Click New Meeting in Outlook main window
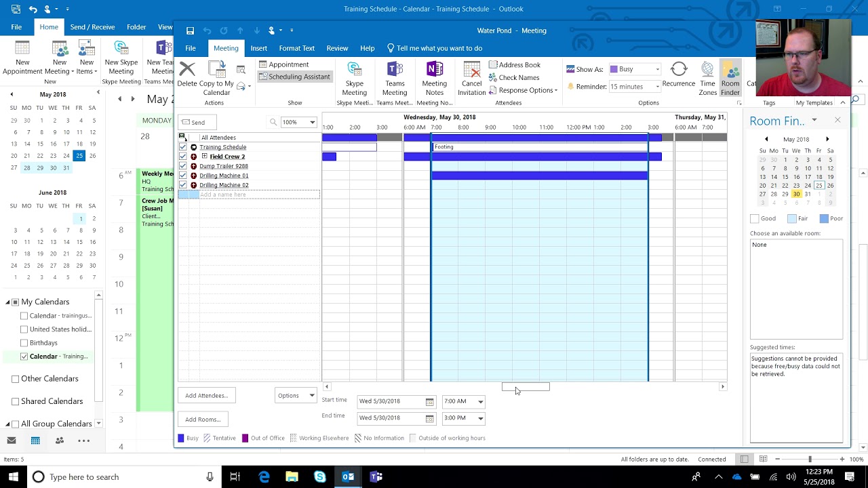Image resolution: width=868 pixels, height=488 pixels. point(60,58)
